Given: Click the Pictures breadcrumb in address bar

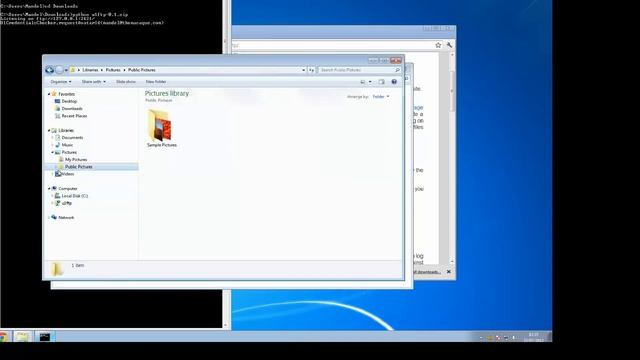Looking at the screenshot, I should (113, 70).
